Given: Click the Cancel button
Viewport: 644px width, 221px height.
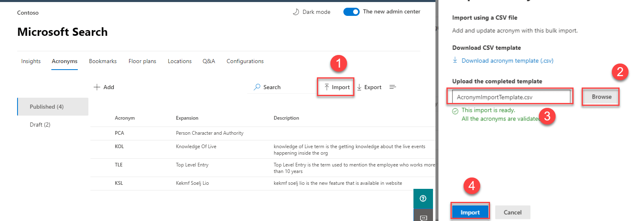Looking at the screenshot, I should [512, 212].
